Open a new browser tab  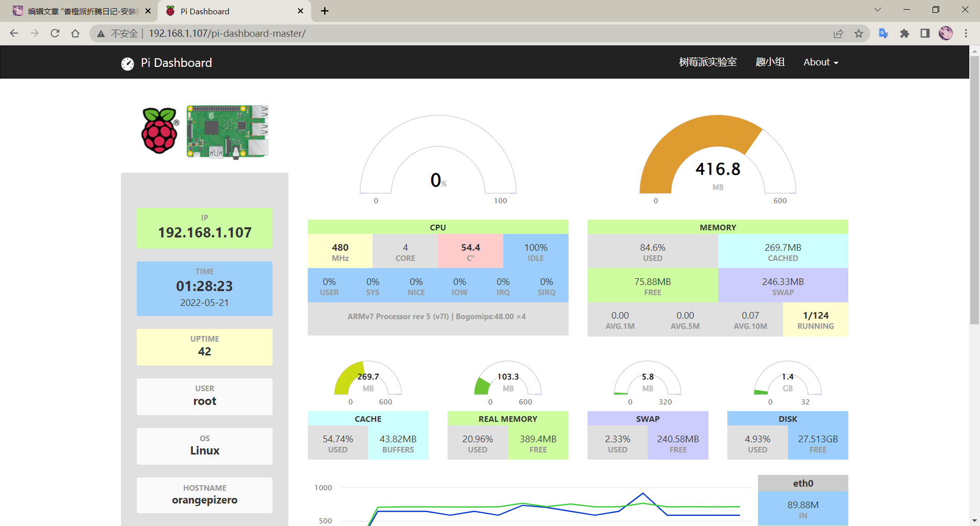pos(325,11)
